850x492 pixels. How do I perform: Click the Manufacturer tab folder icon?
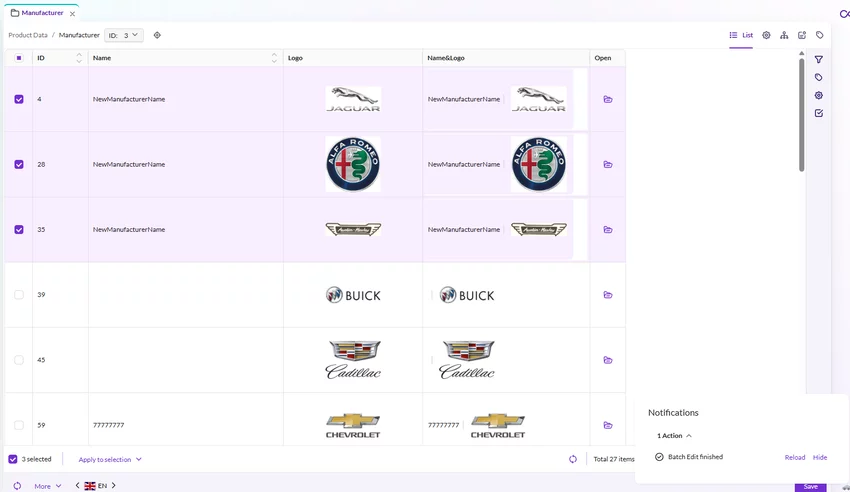point(15,12)
